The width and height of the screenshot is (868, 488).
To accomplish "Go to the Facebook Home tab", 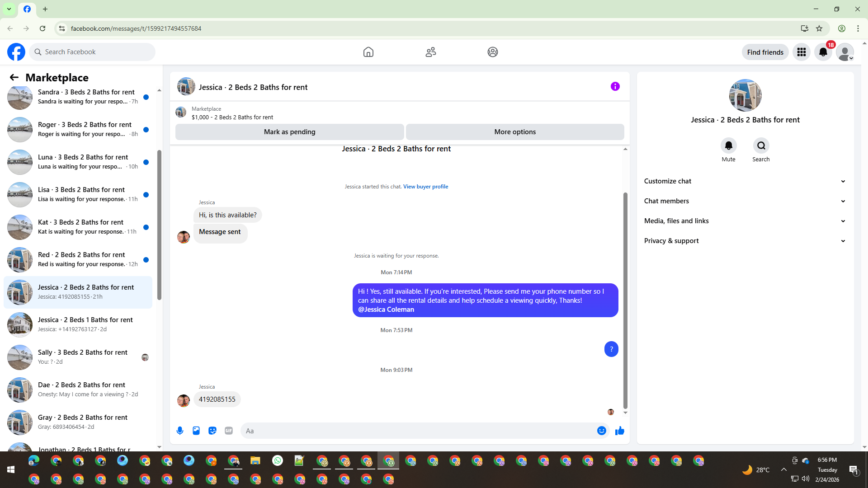I will click(x=368, y=52).
